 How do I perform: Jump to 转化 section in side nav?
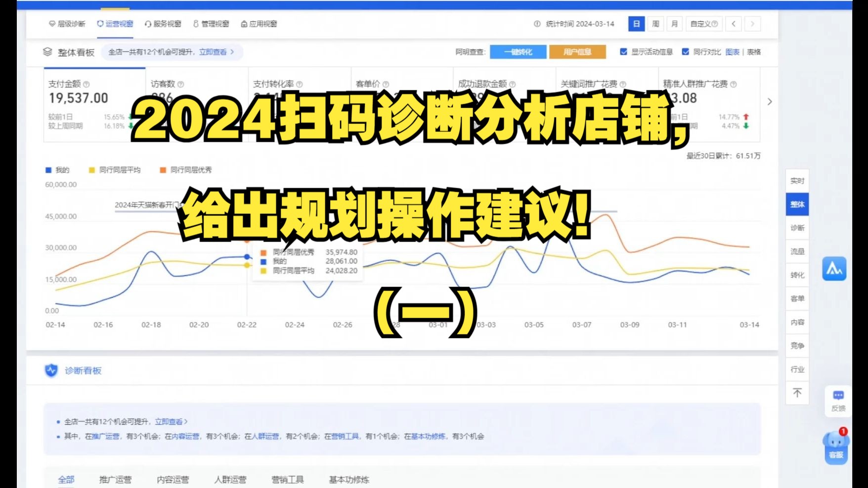coord(797,275)
